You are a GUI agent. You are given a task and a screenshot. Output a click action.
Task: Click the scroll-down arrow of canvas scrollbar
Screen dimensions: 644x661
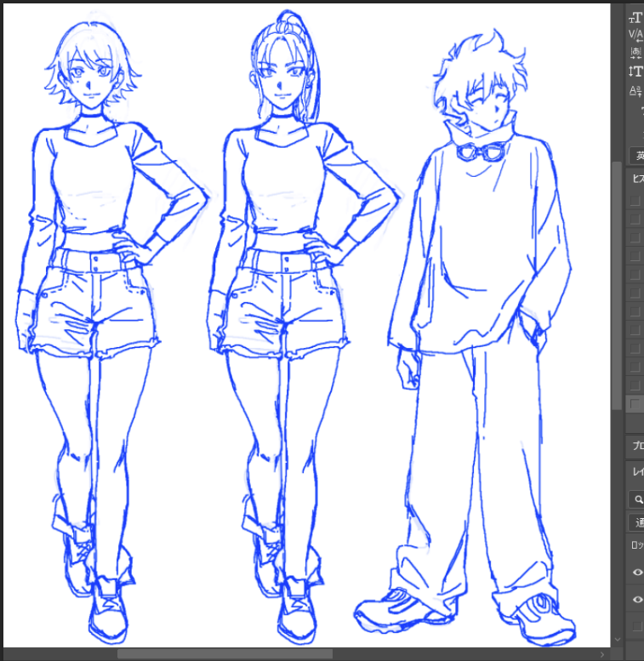[x=618, y=640]
